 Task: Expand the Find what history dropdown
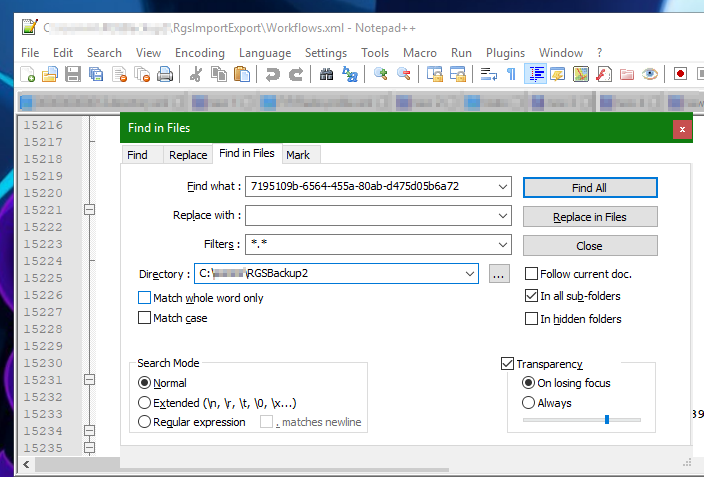503,186
